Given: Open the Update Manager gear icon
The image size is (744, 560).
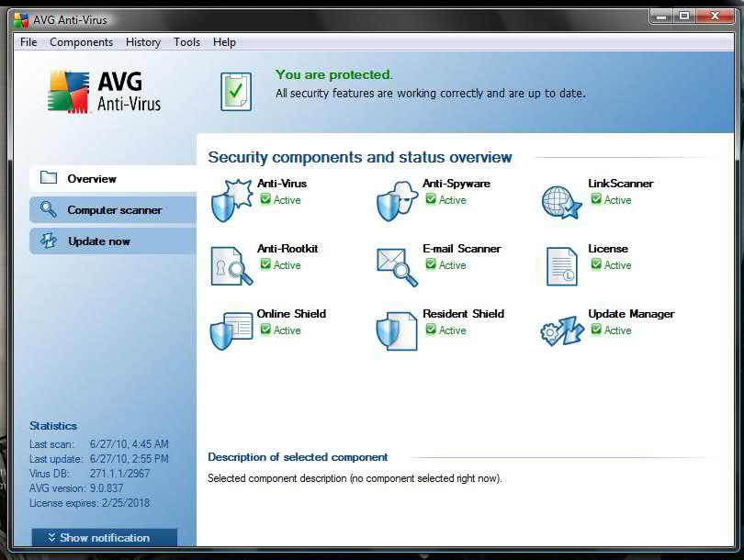Looking at the screenshot, I should 562,330.
